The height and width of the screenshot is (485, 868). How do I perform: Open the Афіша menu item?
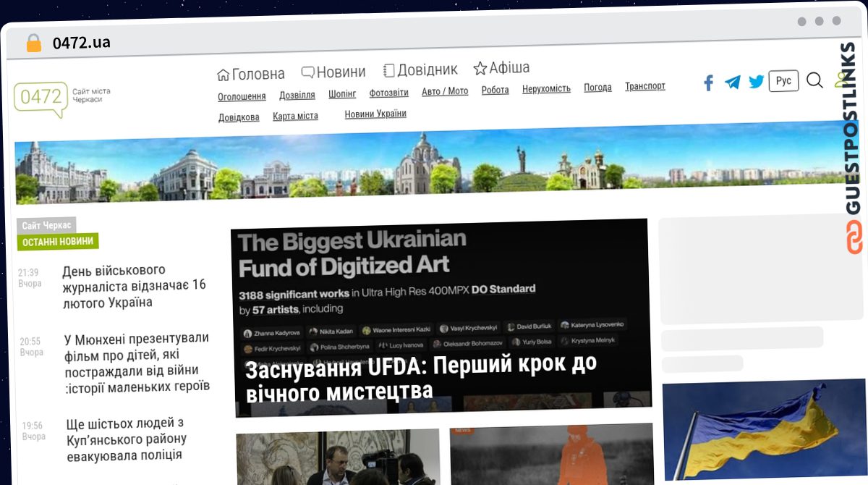[501, 68]
